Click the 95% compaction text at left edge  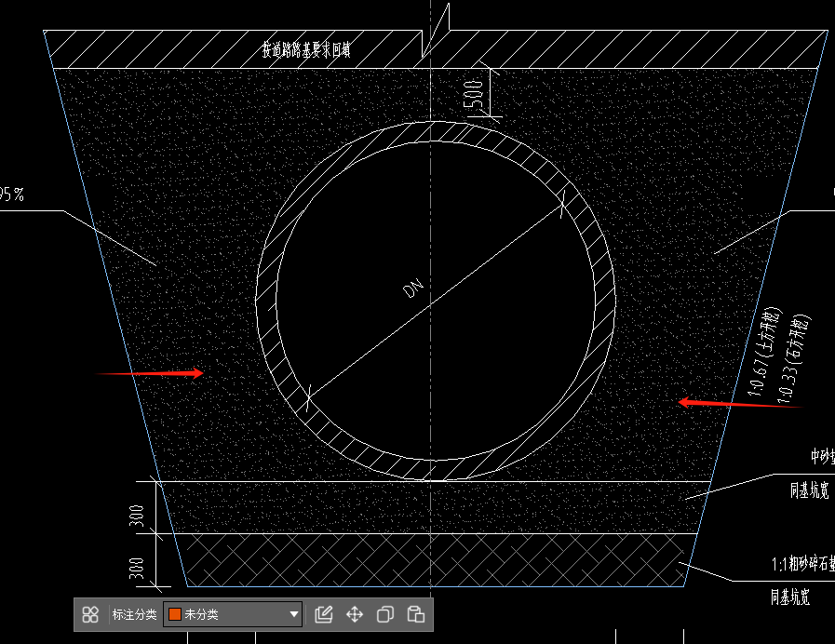[x=12, y=195]
